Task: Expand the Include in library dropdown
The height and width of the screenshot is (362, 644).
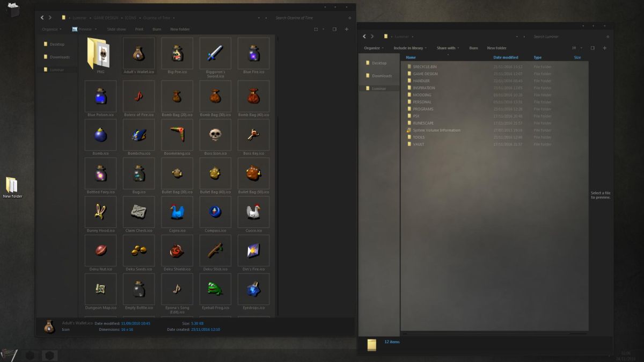Action: coord(410,48)
